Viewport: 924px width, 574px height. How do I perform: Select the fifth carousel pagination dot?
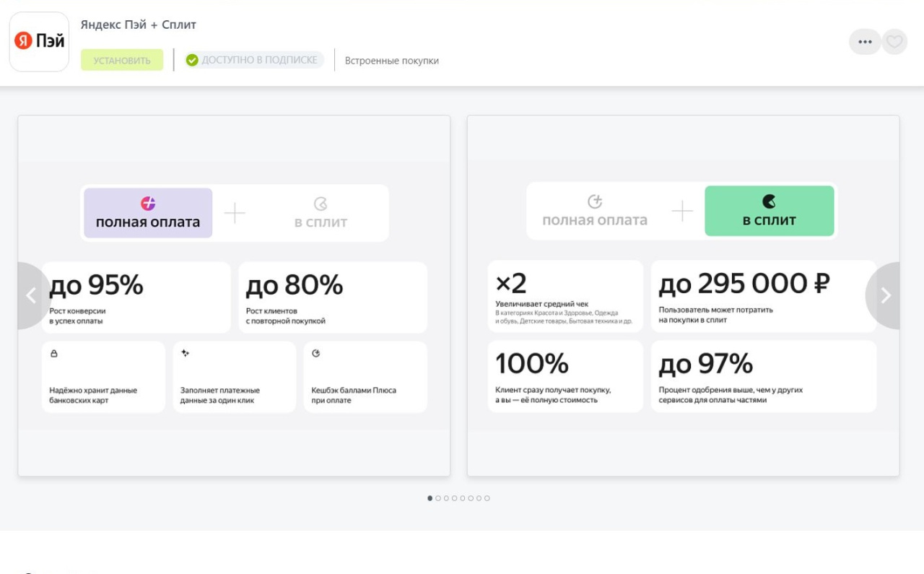(463, 498)
